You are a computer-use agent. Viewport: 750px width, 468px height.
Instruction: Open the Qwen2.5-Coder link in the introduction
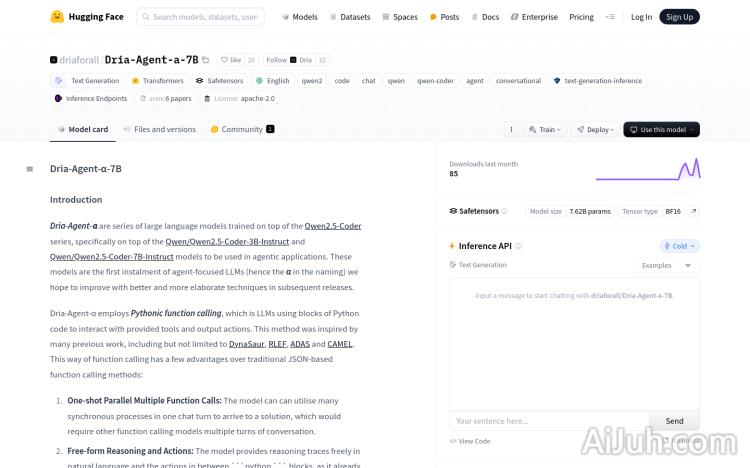click(333, 226)
